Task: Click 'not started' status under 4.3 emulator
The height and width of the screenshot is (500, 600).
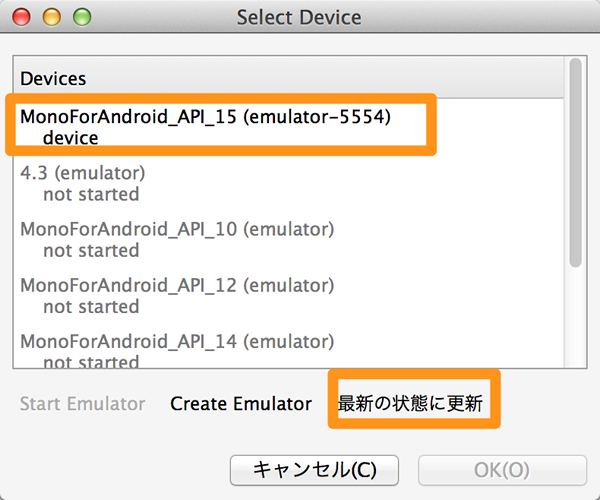Action: pos(91,194)
